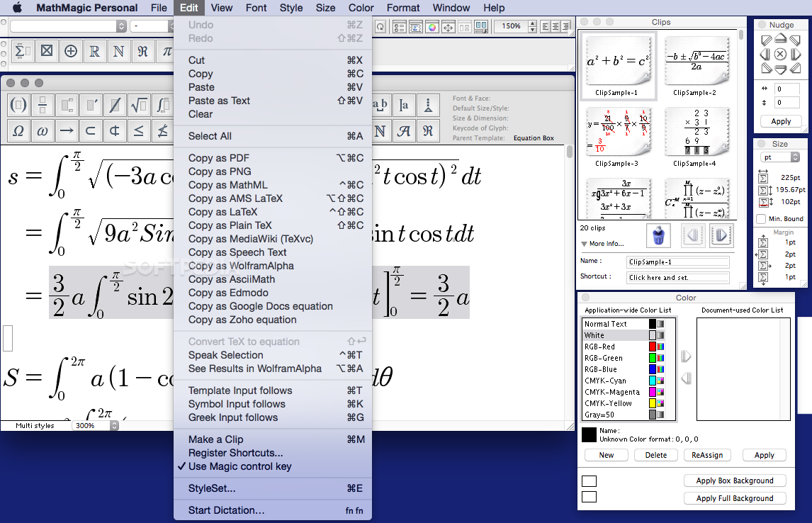Click left-align text toolbar icon
This screenshot has height=523, width=812.
(545, 27)
